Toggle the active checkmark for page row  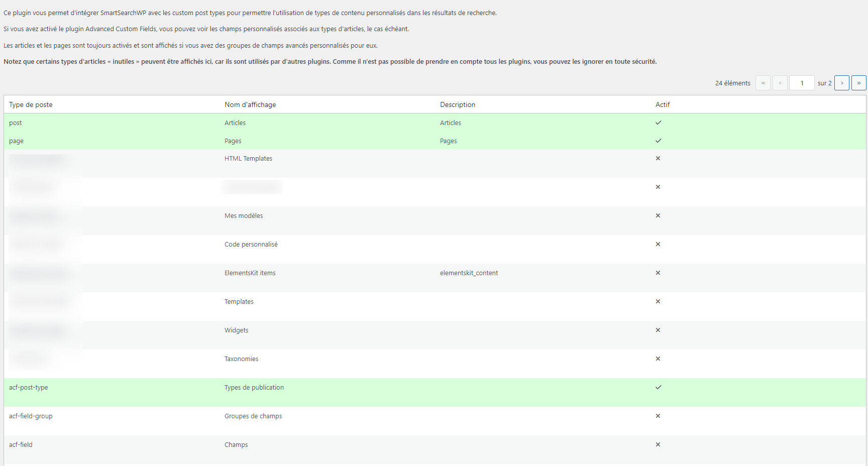pos(658,141)
